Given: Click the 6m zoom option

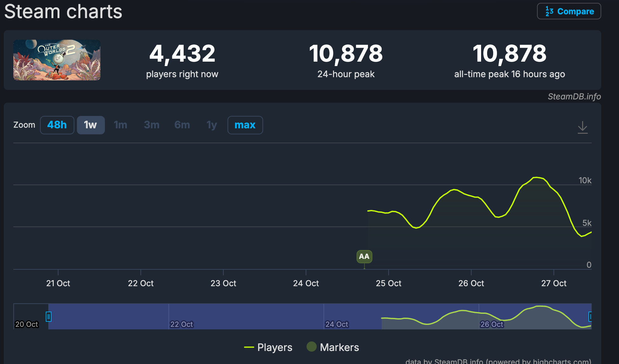Looking at the screenshot, I should pos(182,125).
